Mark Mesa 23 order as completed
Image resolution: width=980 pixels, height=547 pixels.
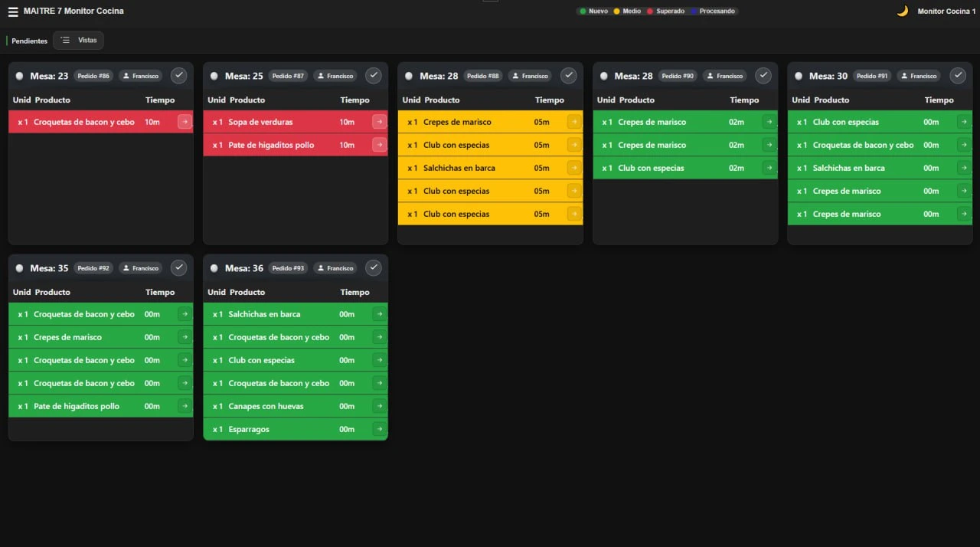coord(178,75)
